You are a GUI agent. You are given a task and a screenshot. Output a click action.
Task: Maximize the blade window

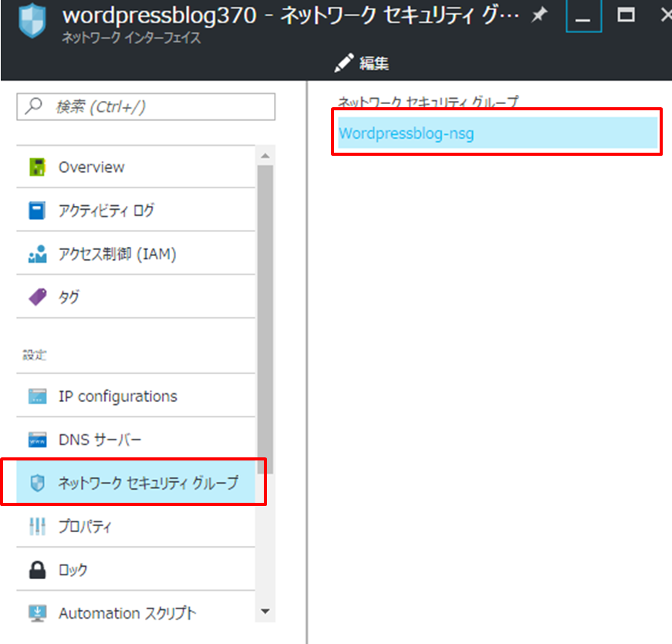(626, 15)
